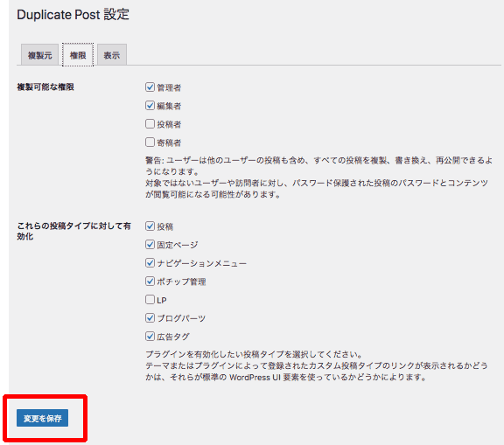The image size is (504, 445).
Task: Toggle the 投稿 post type checkbox
Action: (150, 226)
